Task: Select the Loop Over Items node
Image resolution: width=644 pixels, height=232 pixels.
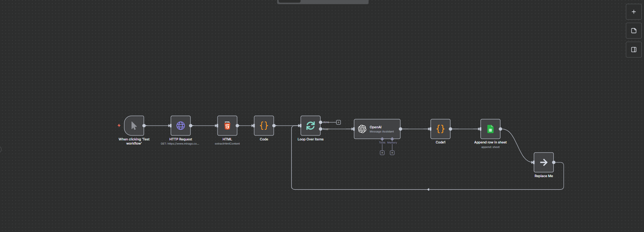Action: pos(310,126)
